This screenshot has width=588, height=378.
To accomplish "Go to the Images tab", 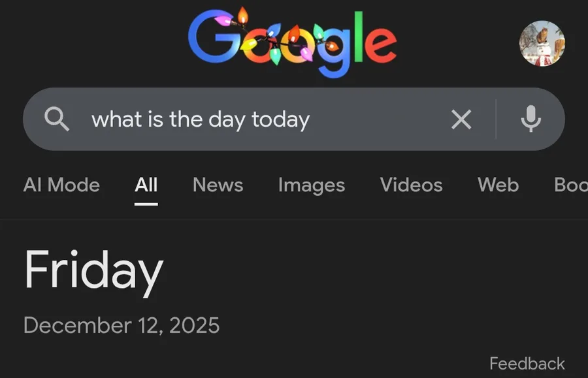I will click(x=312, y=185).
